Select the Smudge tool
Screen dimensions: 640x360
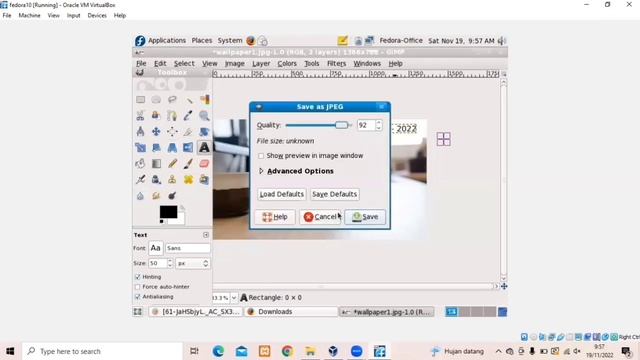tap(156, 196)
